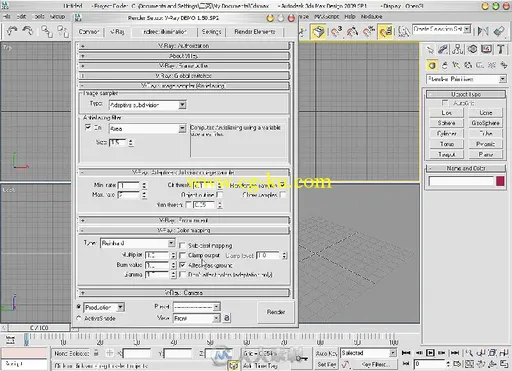512x371 pixels.
Task: Switch to the Common tab
Action: [89, 32]
